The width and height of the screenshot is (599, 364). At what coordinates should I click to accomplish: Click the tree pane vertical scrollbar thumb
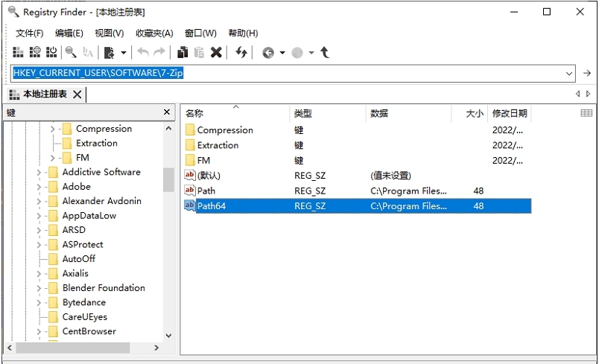point(168,179)
